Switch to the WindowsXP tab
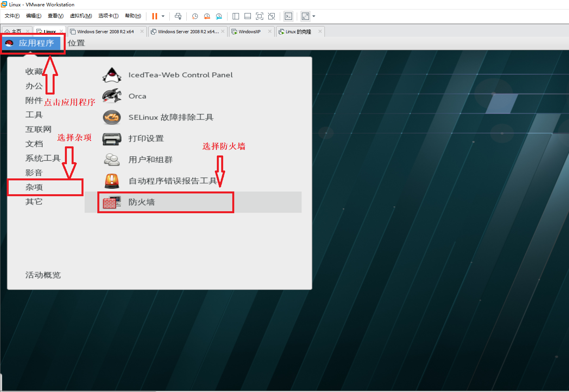Image resolution: width=569 pixels, height=392 pixels. pyautogui.click(x=250, y=31)
